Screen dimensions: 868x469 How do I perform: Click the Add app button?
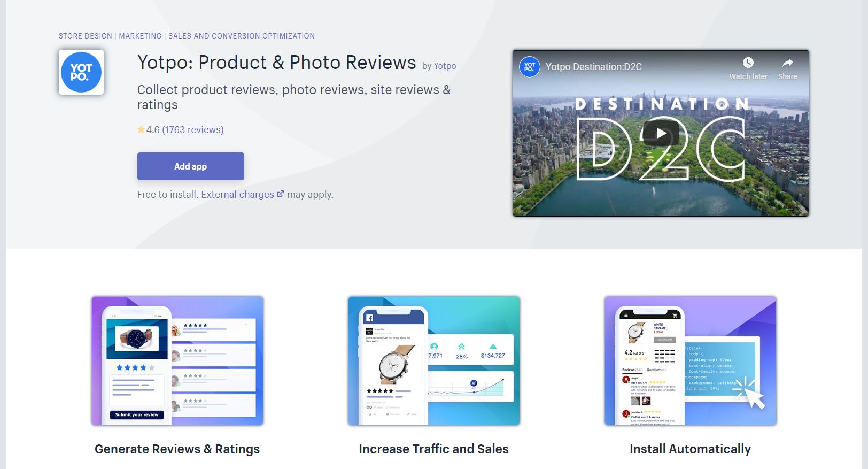click(x=191, y=166)
